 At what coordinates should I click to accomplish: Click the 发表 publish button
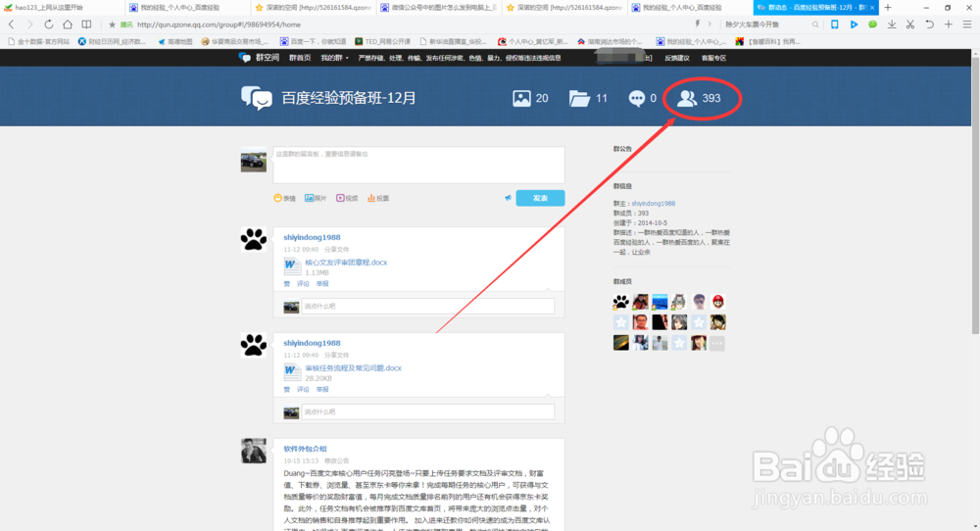(540, 198)
